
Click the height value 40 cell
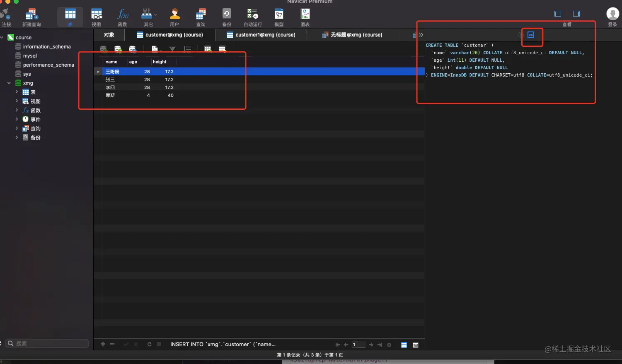(163, 95)
